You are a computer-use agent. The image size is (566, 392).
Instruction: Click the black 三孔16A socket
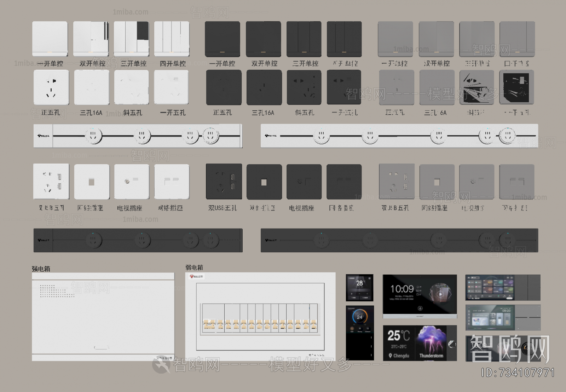coord(264,87)
